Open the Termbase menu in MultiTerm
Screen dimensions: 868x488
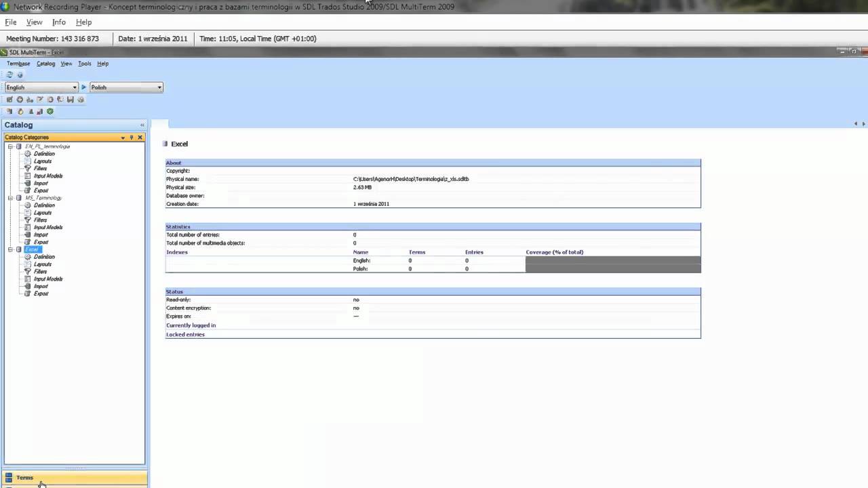18,64
